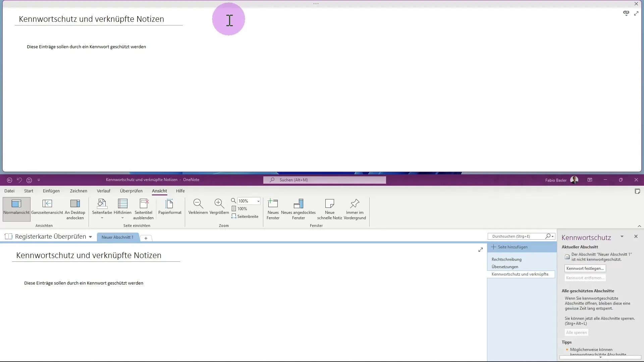Click Neues Fenster icon
The height and width of the screenshot is (362, 644).
coord(273,204)
